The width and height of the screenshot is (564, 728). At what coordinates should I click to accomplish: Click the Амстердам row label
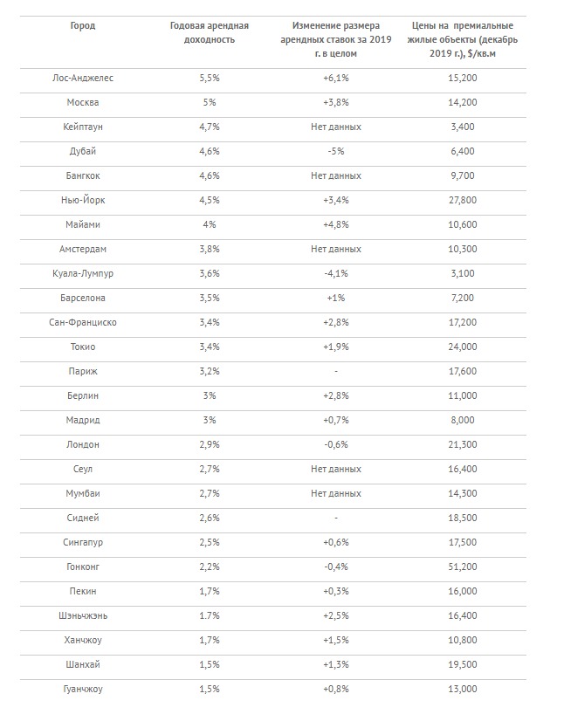(83, 249)
